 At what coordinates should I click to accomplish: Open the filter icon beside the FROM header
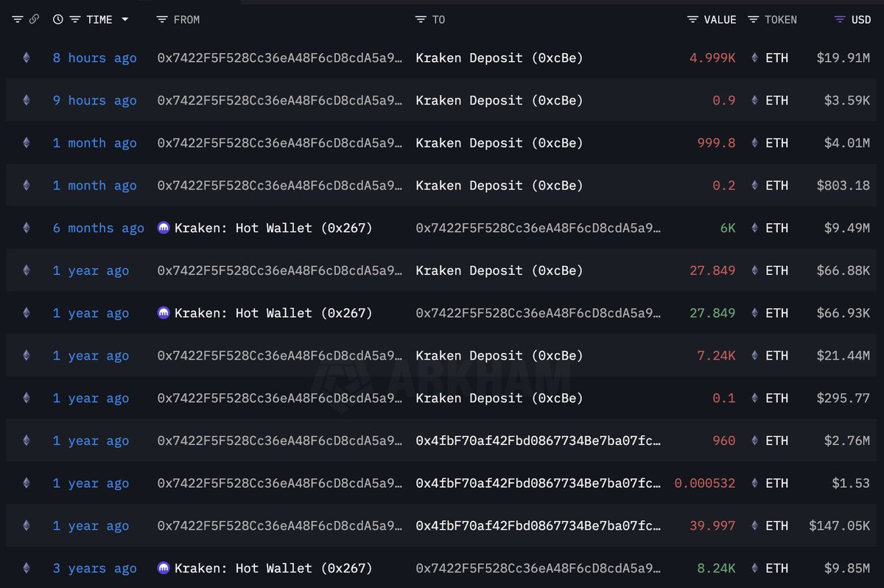pyautogui.click(x=162, y=19)
